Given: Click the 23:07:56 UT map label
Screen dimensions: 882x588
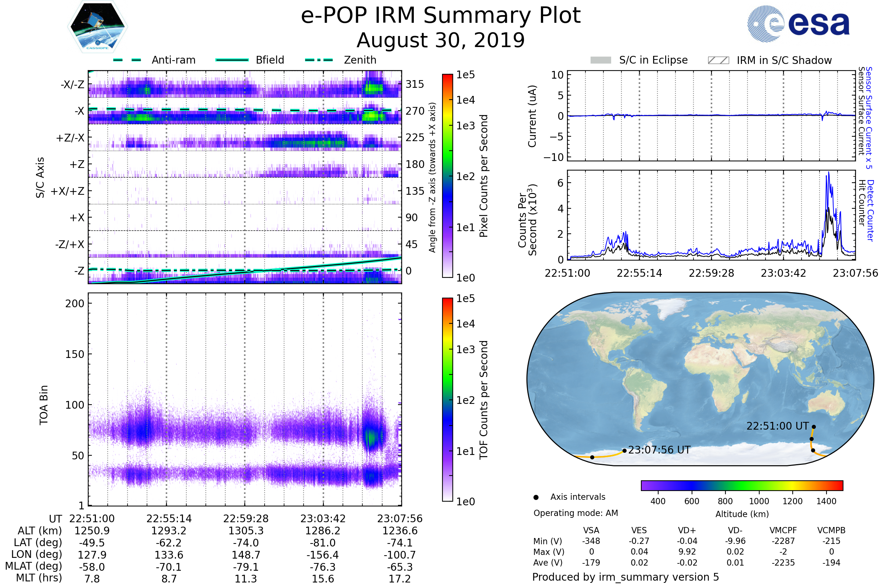Looking at the screenshot, I should [x=659, y=450].
